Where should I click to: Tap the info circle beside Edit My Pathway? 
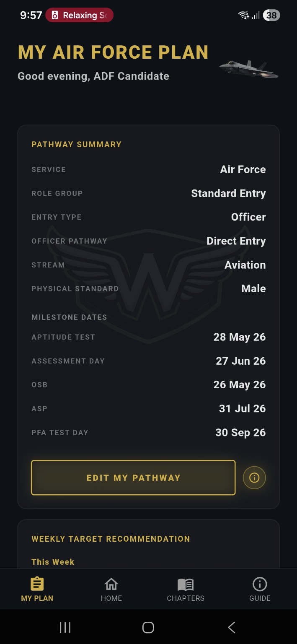254,478
